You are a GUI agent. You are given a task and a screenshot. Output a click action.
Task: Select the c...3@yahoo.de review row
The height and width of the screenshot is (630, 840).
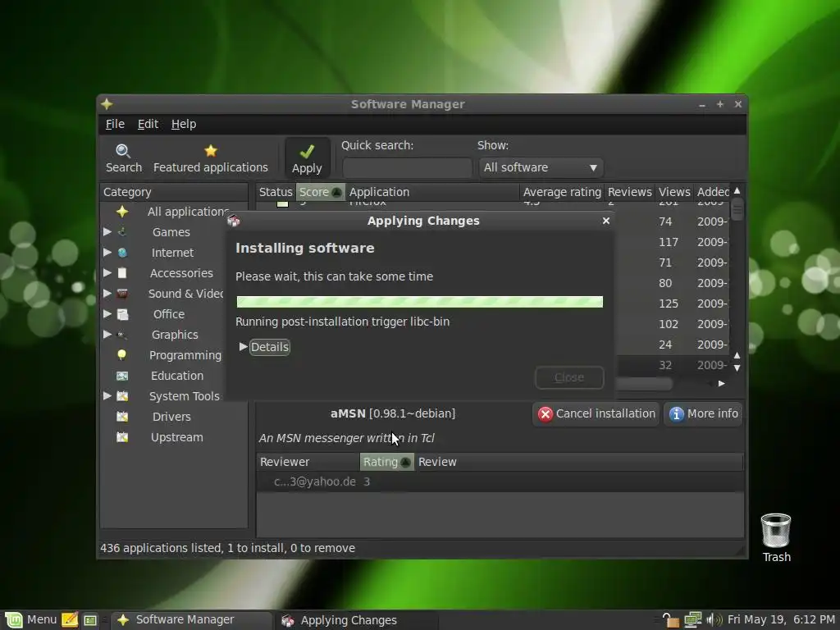(x=500, y=482)
